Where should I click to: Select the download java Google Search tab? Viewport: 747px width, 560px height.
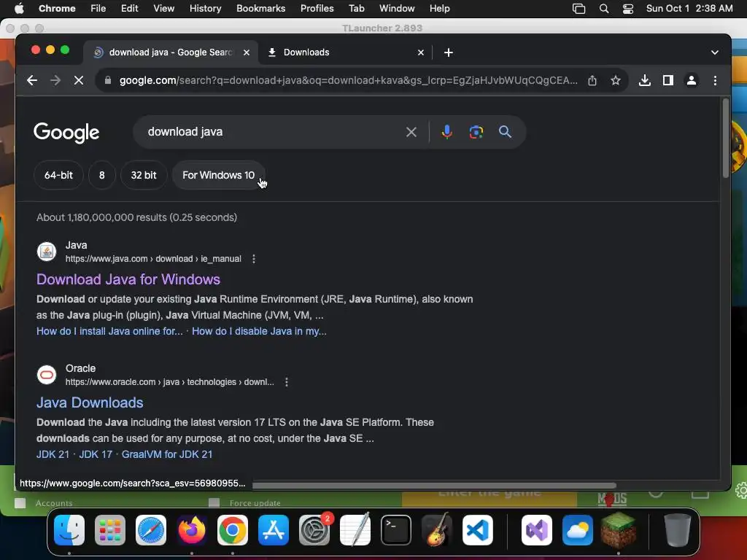click(x=171, y=52)
